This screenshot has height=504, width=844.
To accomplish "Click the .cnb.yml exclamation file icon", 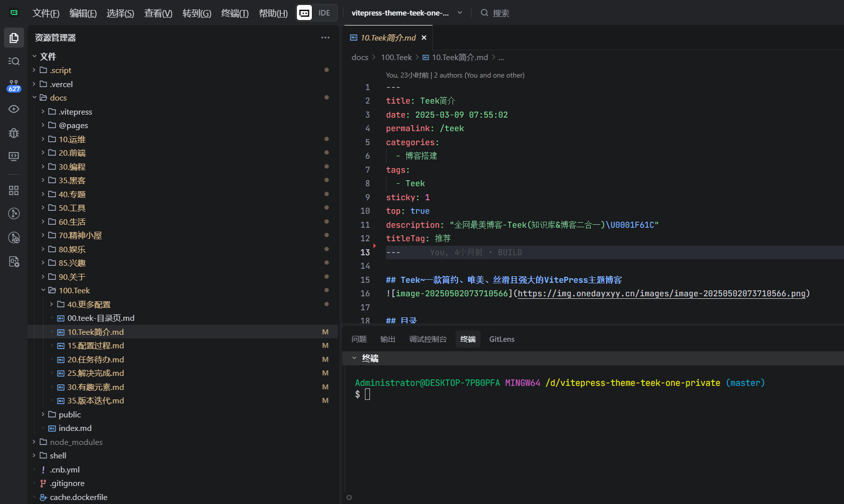I will pos(43,470).
